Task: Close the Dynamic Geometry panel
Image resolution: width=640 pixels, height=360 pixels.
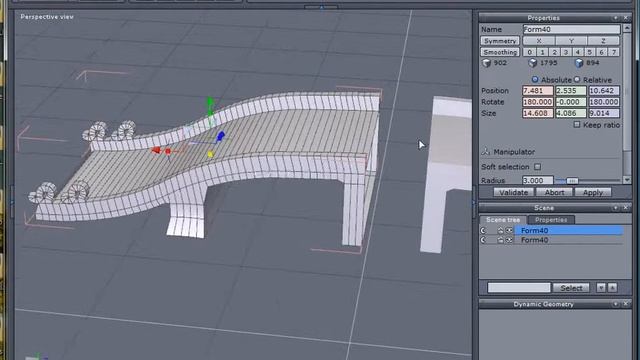Action: click(625, 304)
